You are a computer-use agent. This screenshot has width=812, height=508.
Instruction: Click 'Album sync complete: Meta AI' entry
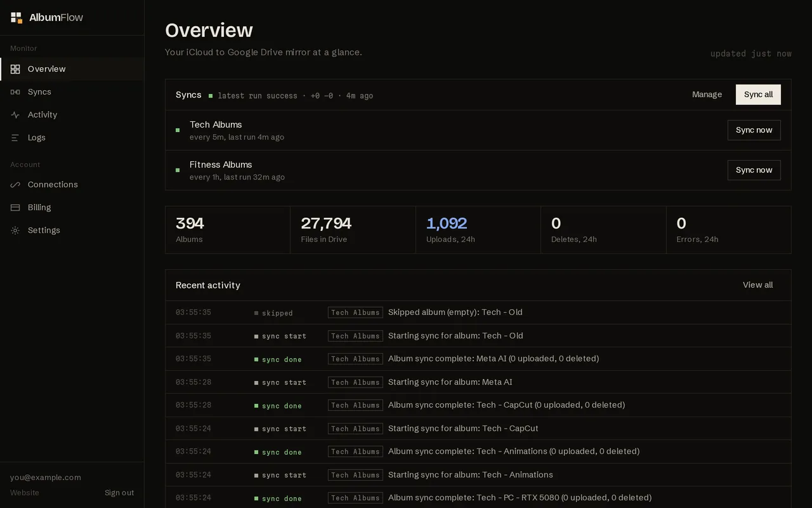pos(494,359)
